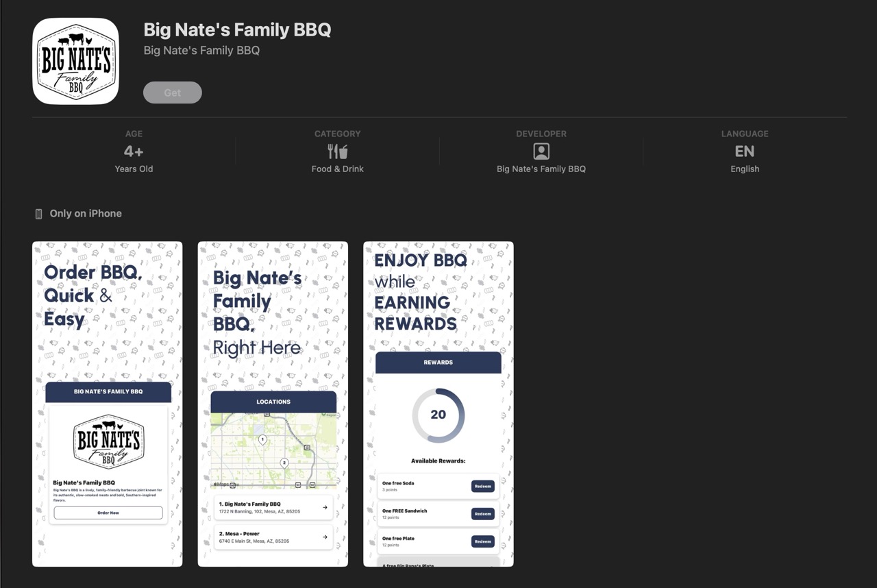Click the LOCATIONS header in the second screenshot
Viewport: 877px width, 588px height.
[x=273, y=402]
